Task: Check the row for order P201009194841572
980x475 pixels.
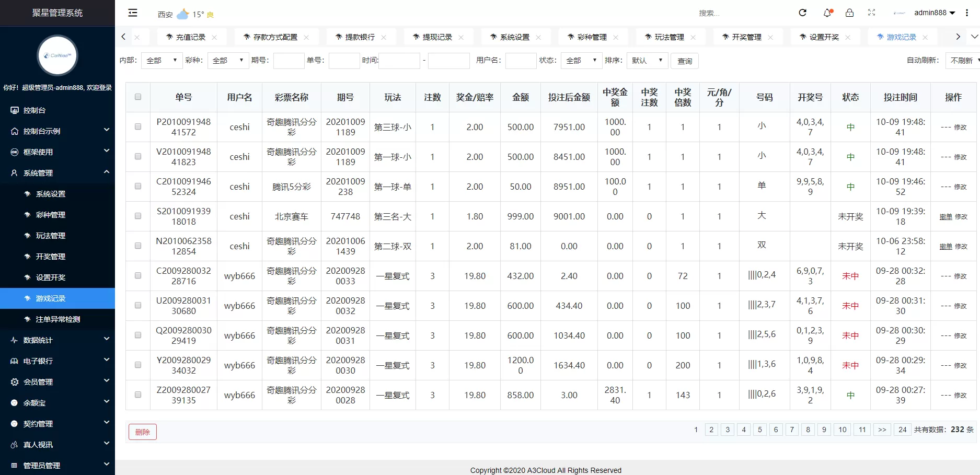Action: point(137,126)
